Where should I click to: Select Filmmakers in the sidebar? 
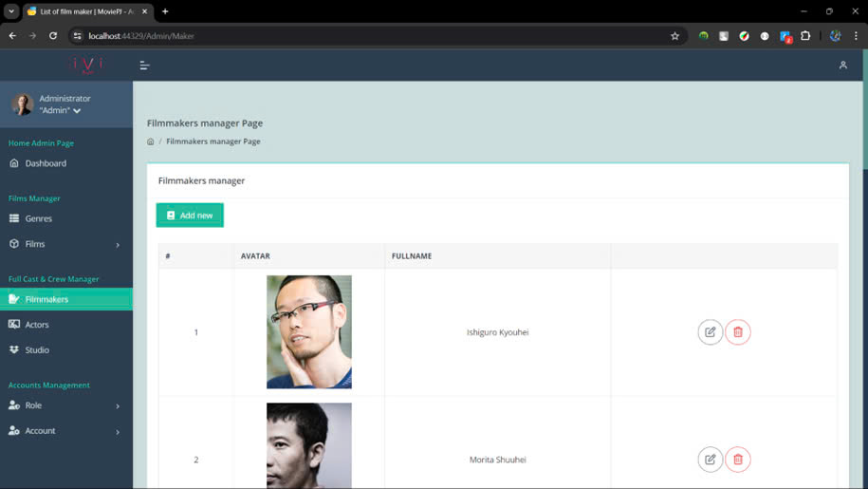pyautogui.click(x=66, y=299)
